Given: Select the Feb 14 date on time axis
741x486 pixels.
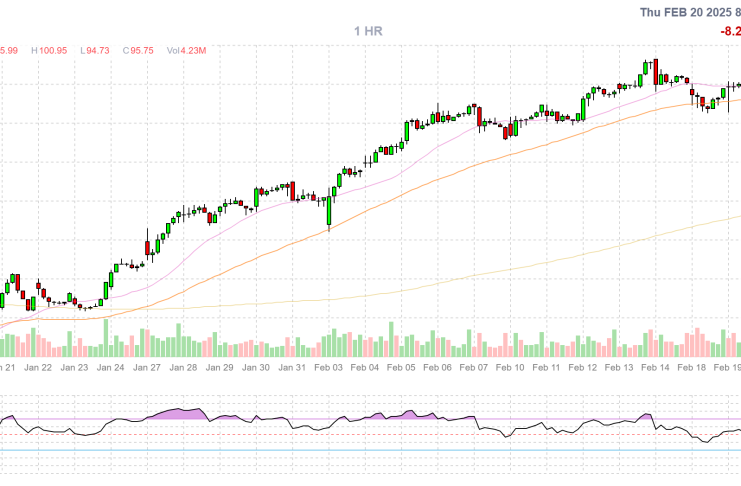Looking at the screenshot, I should tap(656, 368).
